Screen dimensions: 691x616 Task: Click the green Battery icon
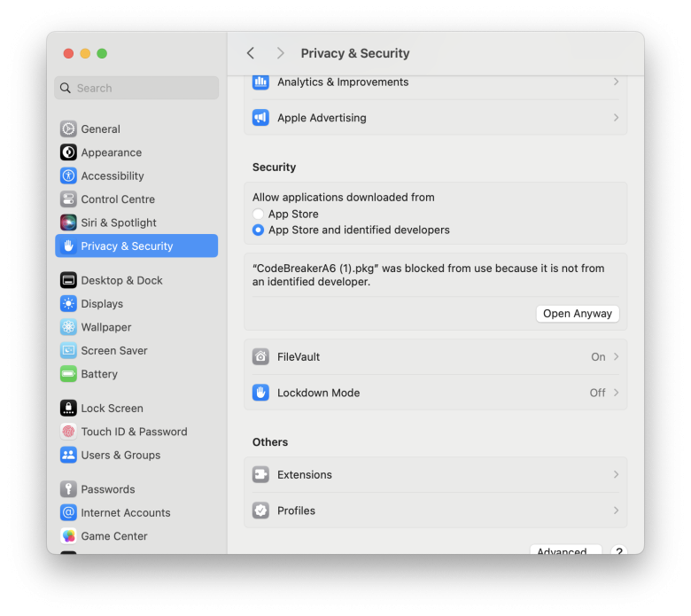click(x=68, y=373)
